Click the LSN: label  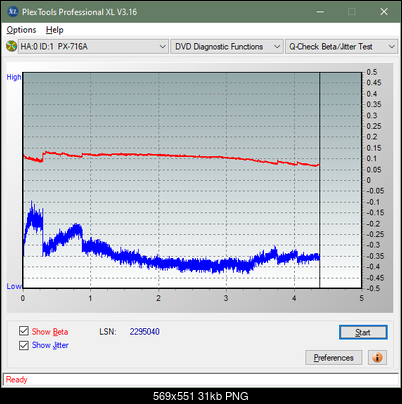[x=108, y=332]
